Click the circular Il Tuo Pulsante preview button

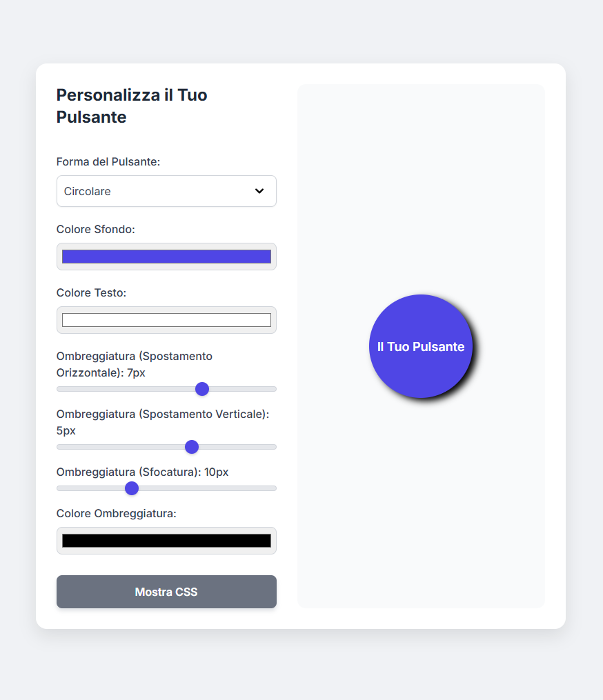421,346
